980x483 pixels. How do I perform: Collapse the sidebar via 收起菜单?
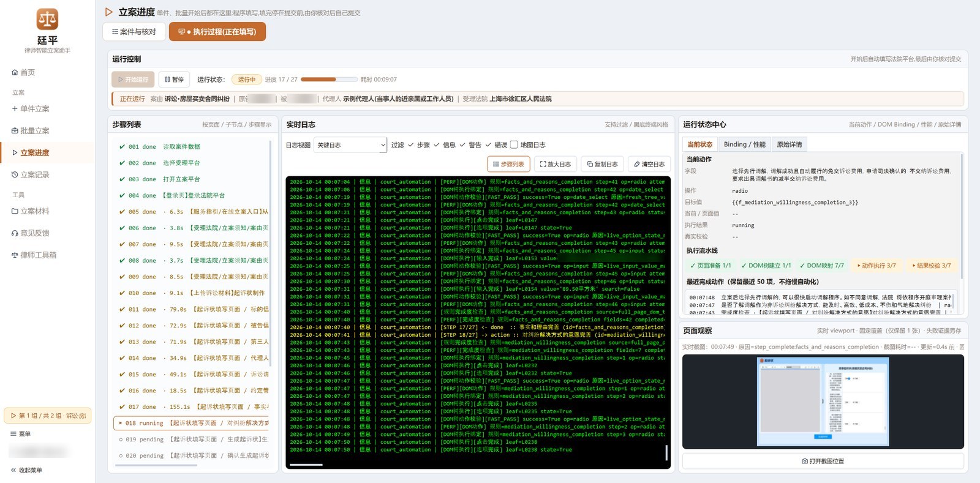[27, 470]
